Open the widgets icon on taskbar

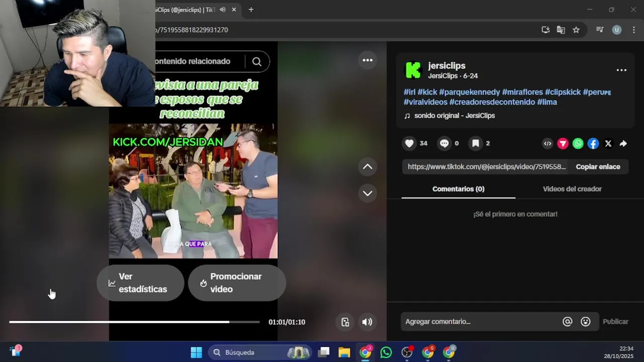[16, 351]
